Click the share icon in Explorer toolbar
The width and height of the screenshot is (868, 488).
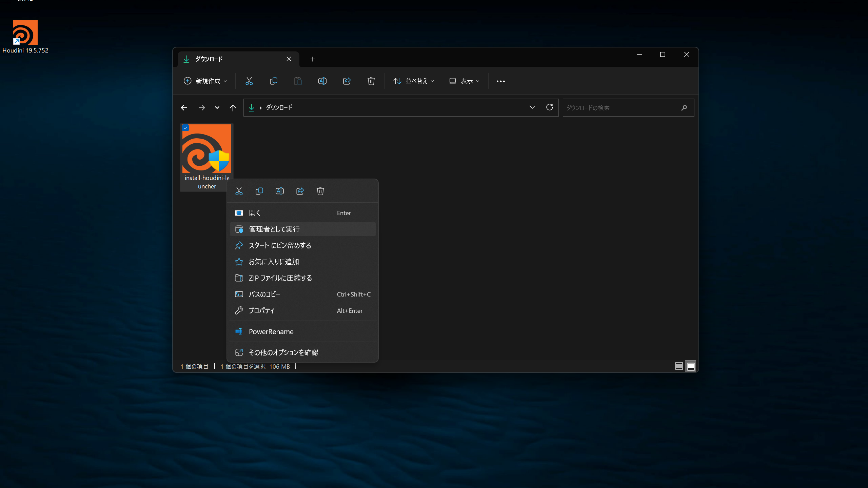(x=347, y=81)
